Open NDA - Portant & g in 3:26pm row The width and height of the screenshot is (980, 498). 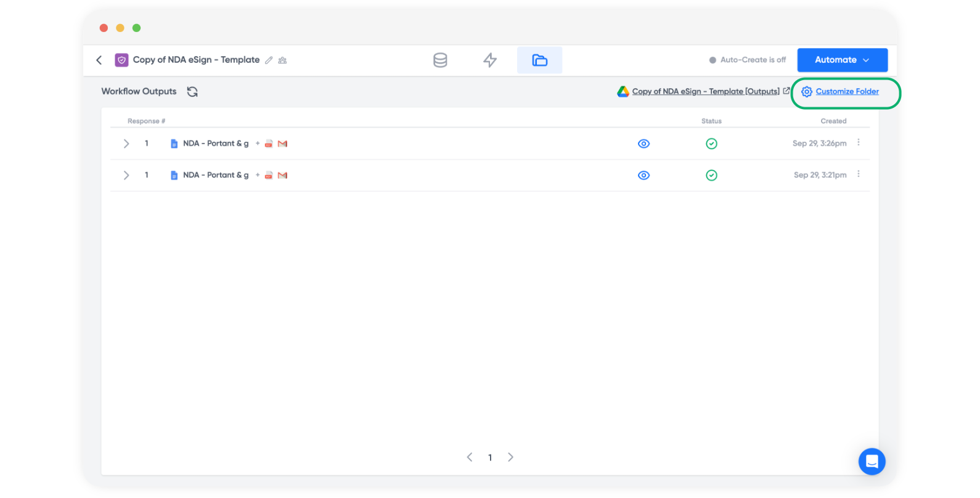tap(216, 143)
